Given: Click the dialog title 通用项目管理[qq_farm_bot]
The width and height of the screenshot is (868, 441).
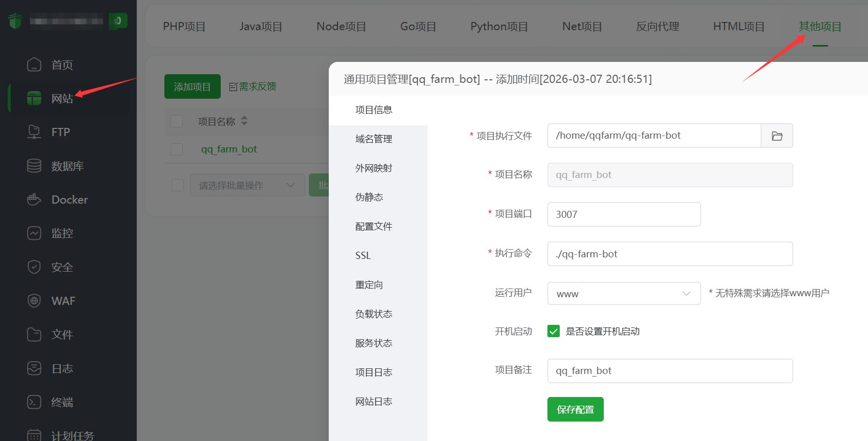Looking at the screenshot, I should (412, 79).
